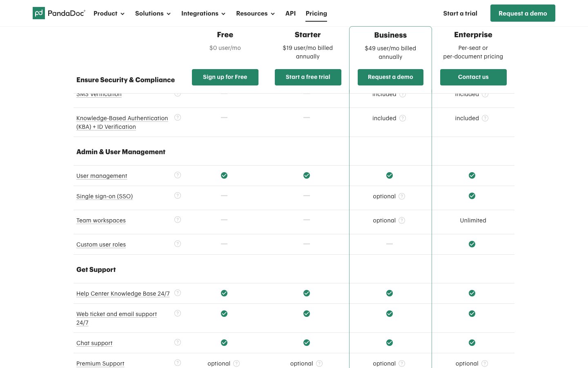Click Enterprise Custom user roles checkmark
This screenshot has height=368, width=588.
[472, 244]
